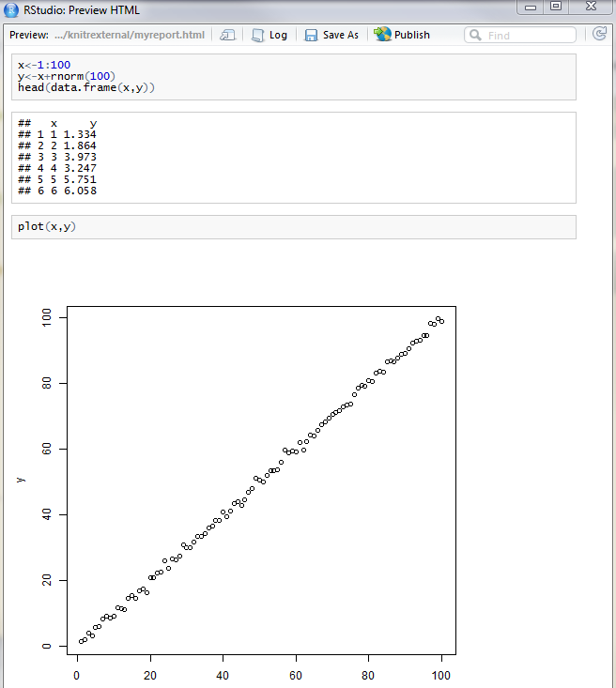Click the center of the scatter plot

[261, 480]
